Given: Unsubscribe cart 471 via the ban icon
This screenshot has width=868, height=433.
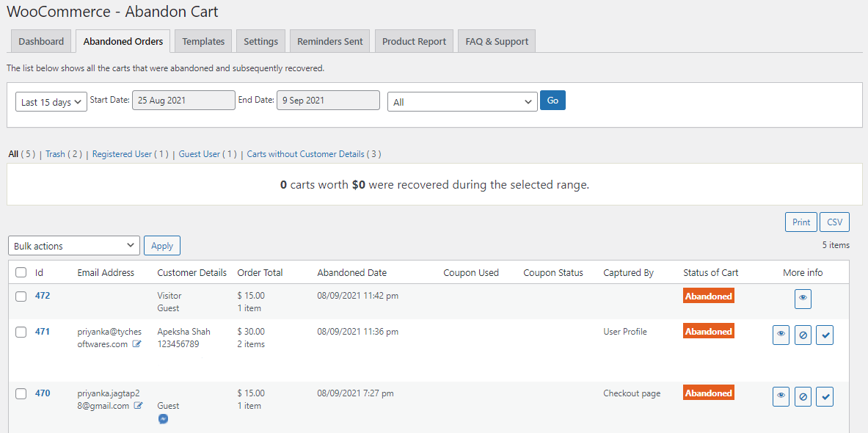Looking at the screenshot, I should point(803,335).
